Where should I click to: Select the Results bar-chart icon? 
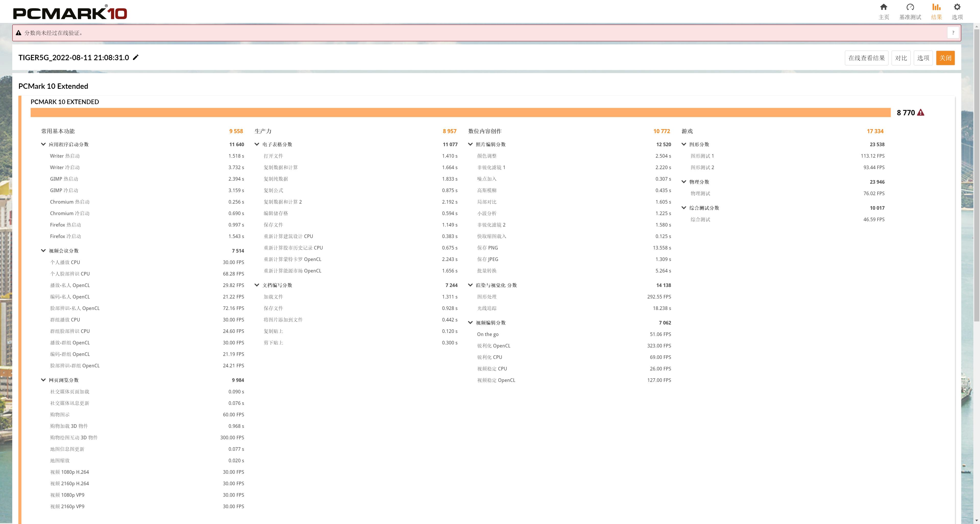pos(936,7)
